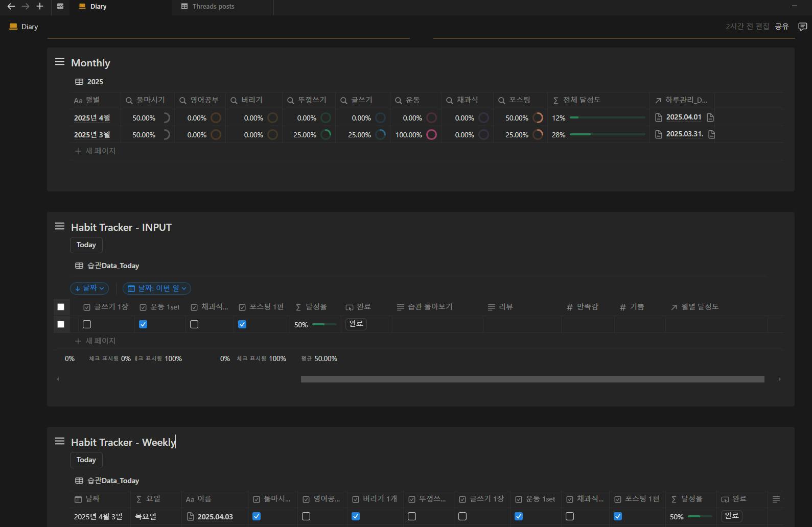Click the 2025년 3월 전체 달성도 progress bar

607,134
